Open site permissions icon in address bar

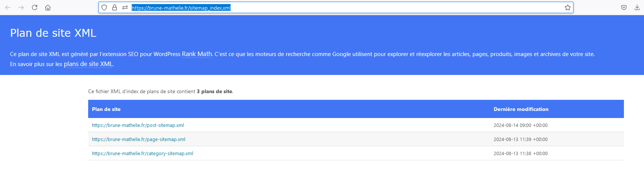tap(125, 7)
